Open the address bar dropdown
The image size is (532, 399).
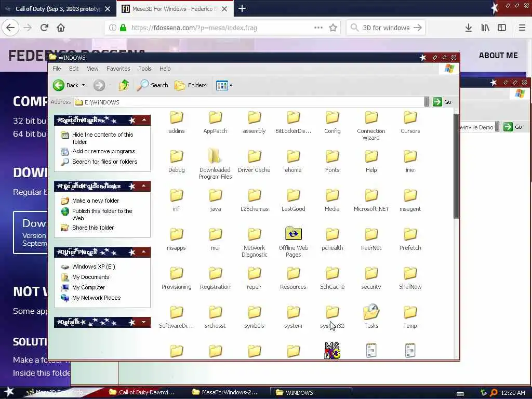[427, 102]
